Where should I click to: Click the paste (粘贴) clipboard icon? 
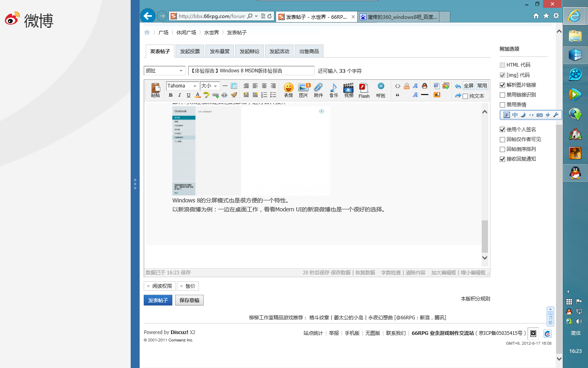pos(155,90)
